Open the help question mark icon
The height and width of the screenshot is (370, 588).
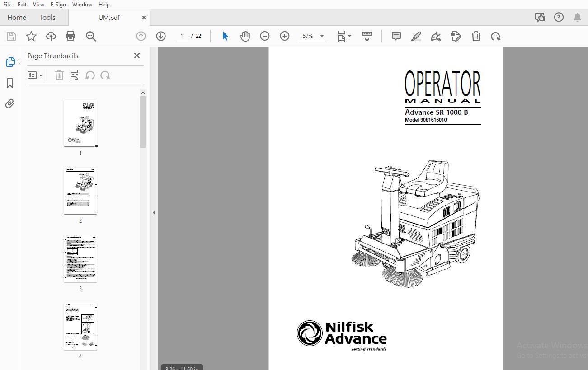[x=559, y=17]
